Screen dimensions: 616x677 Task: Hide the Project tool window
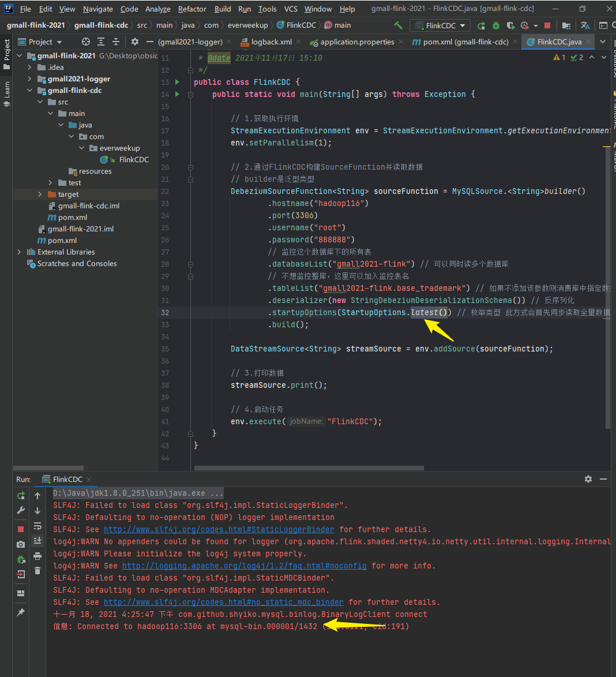pos(150,42)
